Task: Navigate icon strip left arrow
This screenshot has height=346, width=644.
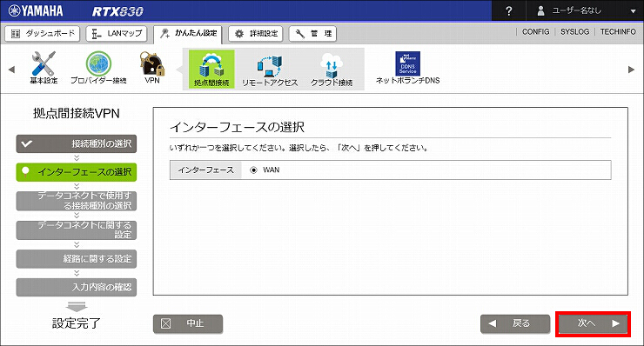Action: coord(11,70)
